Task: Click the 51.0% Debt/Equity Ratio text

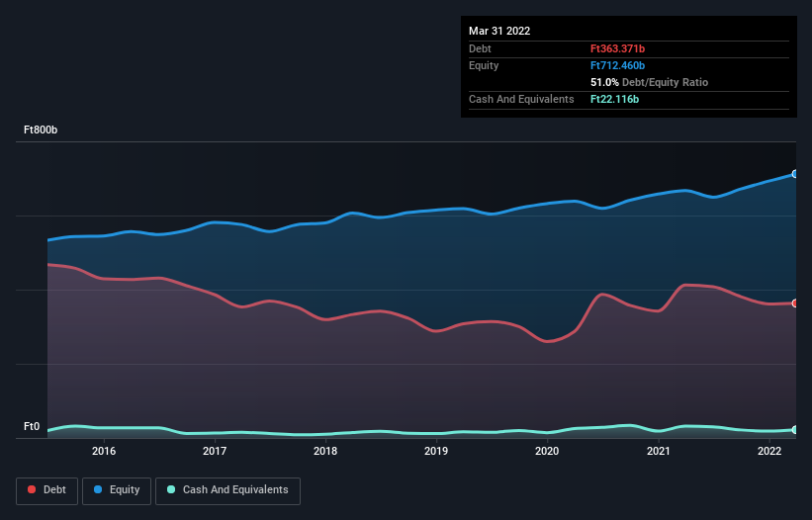Action: click(649, 82)
